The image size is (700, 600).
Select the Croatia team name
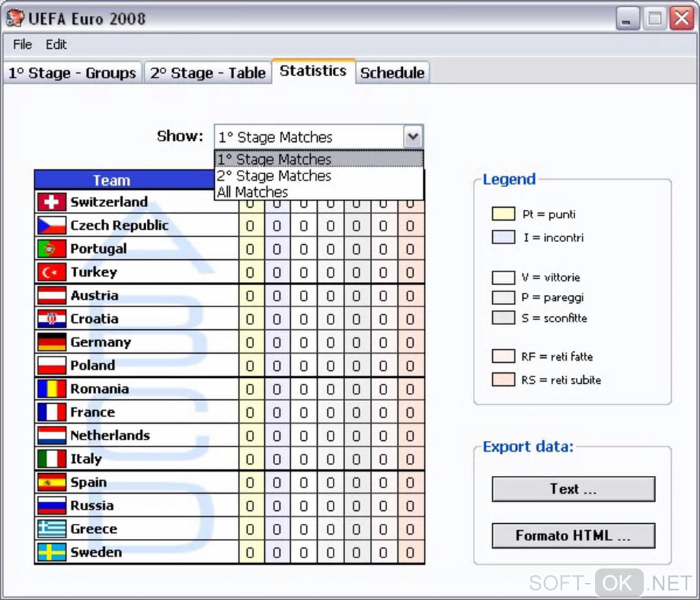click(95, 318)
